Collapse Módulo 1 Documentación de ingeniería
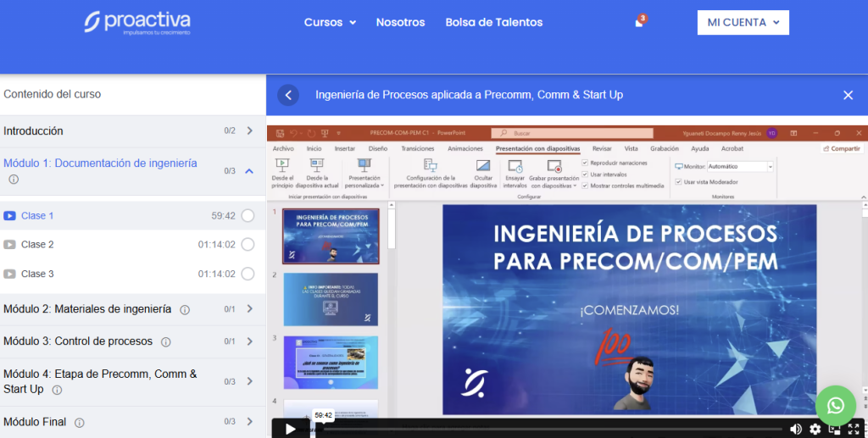 (x=249, y=171)
